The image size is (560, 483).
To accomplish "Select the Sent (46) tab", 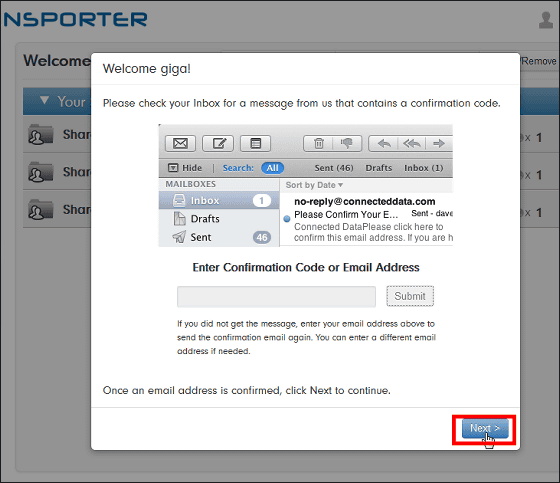I will pyautogui.click(x=334, y=168).
